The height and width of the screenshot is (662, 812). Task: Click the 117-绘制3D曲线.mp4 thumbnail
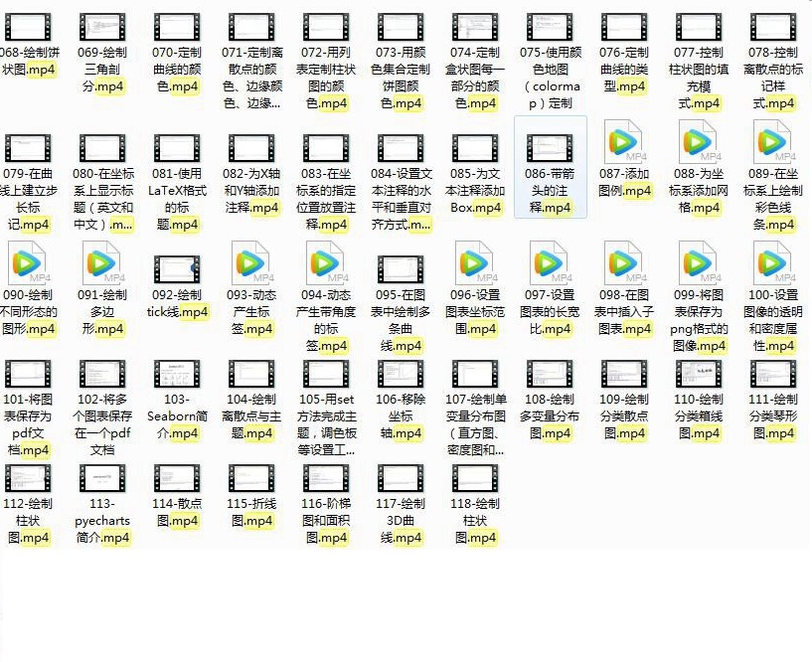tap(401, 478)
